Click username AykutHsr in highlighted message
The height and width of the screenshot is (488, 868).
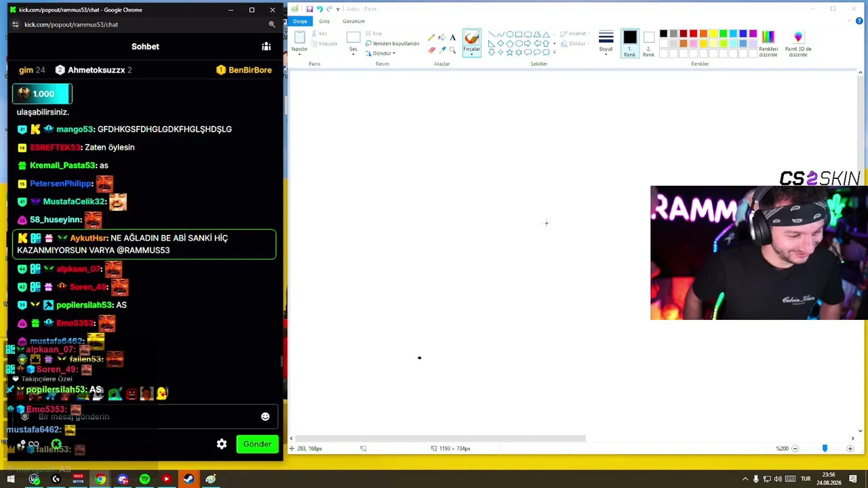pyautogui.click(x=87, y=238)
